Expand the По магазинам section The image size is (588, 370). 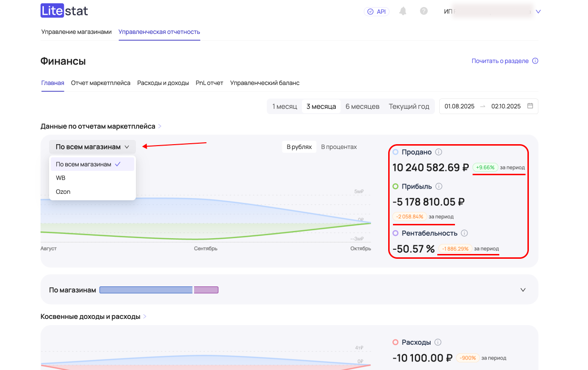click(x=523, y=290)
